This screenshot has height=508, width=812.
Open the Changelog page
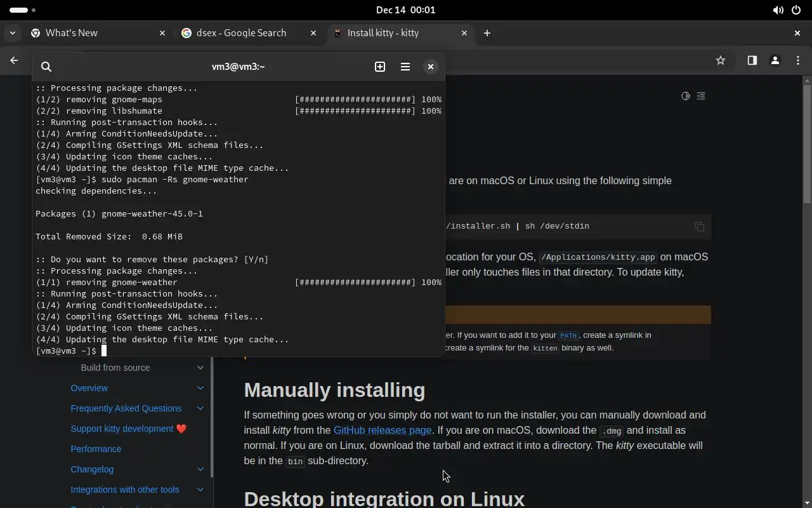tap(92, 469)
